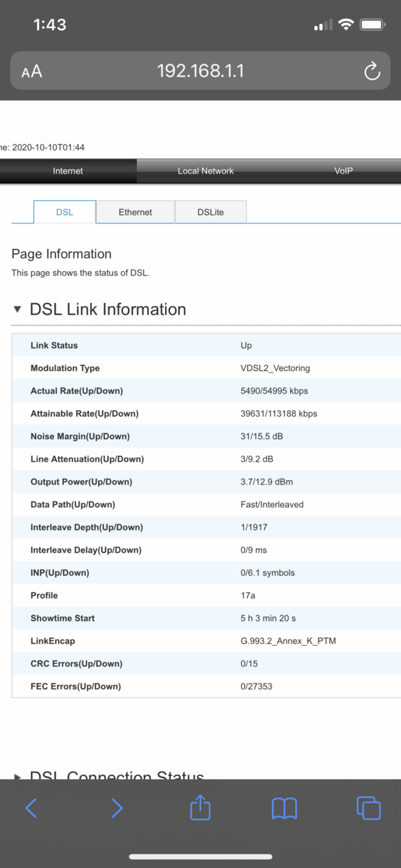Tap the Wi-Fi status icon
Screen dimensions: 401x868
[x=346, y=25]
